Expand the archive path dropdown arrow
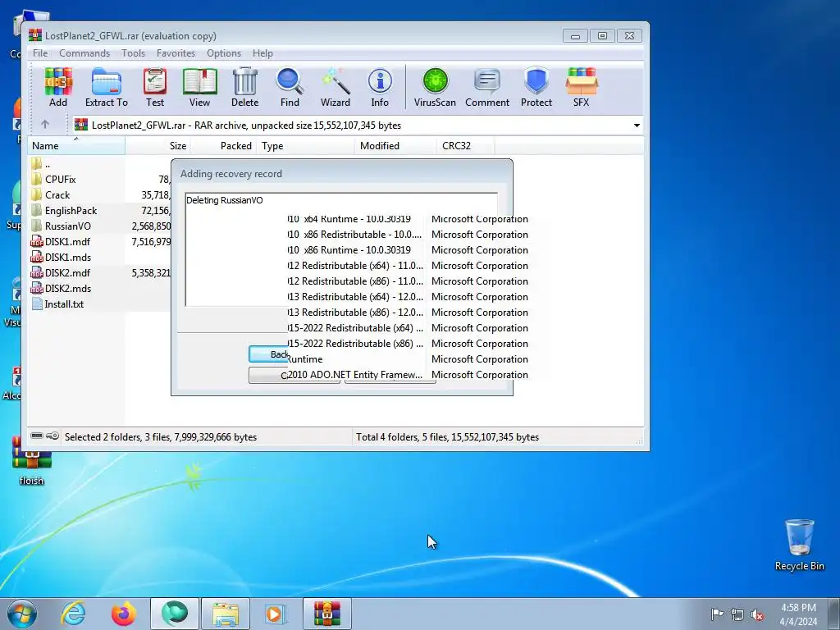 637,126
